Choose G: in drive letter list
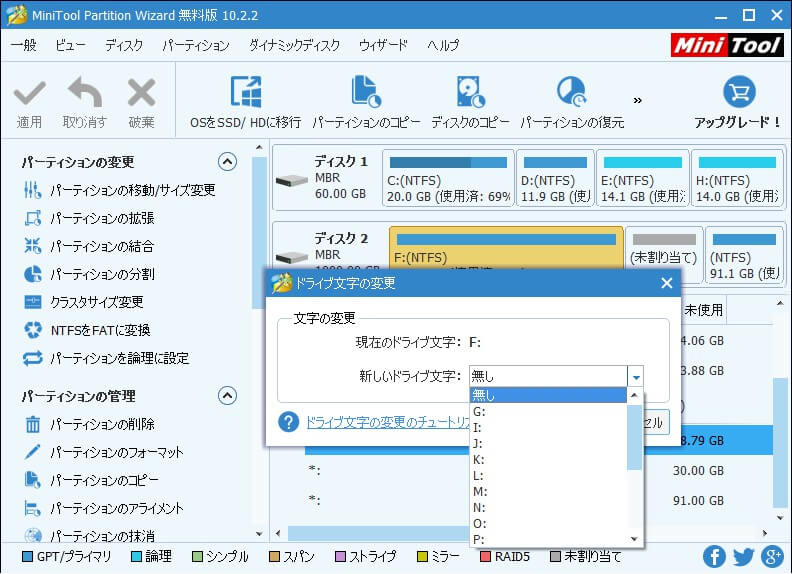This screenshot has height=574, width=792. pyautogui.click(x=548, y=412)
